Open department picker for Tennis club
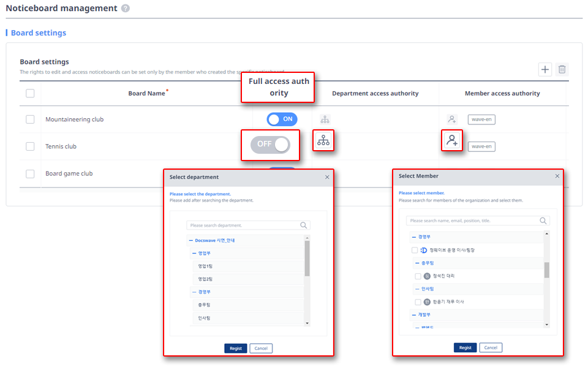The height and width of the screenshot is (367, 588). pos(323,140)
